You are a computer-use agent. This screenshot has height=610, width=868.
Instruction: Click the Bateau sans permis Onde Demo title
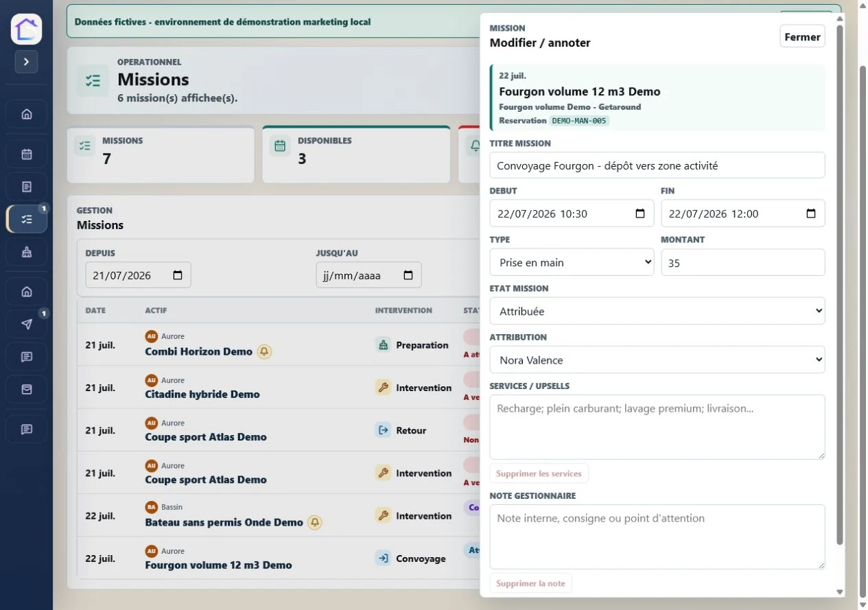224,522
